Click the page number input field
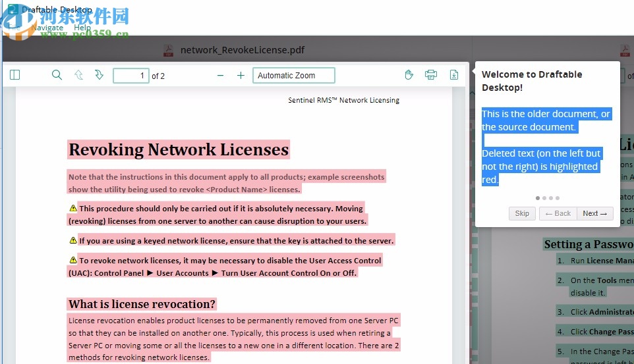The image size is (634, 364). point(131,76)
